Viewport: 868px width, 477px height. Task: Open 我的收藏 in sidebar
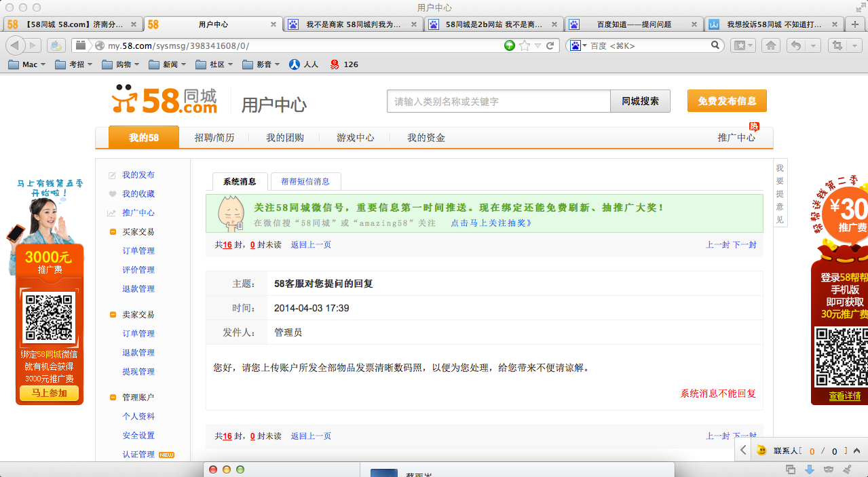(x=138, y=194)
